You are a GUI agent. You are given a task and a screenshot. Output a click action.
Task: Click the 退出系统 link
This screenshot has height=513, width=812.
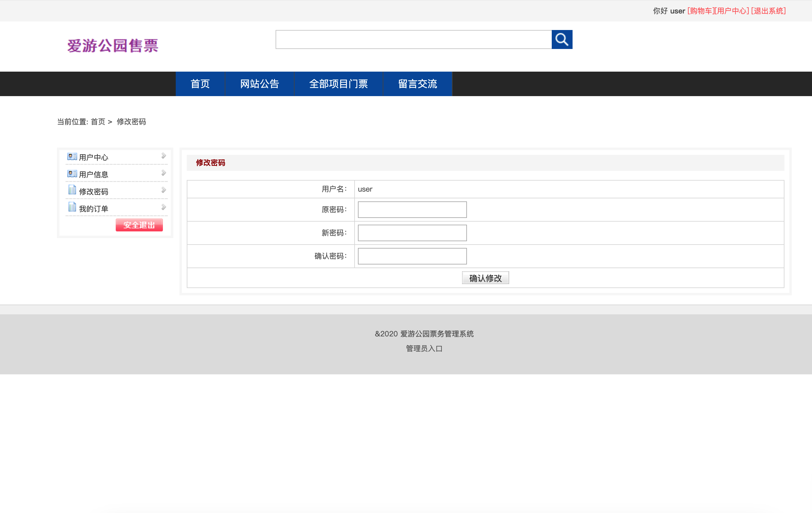[x=769, y=11]
